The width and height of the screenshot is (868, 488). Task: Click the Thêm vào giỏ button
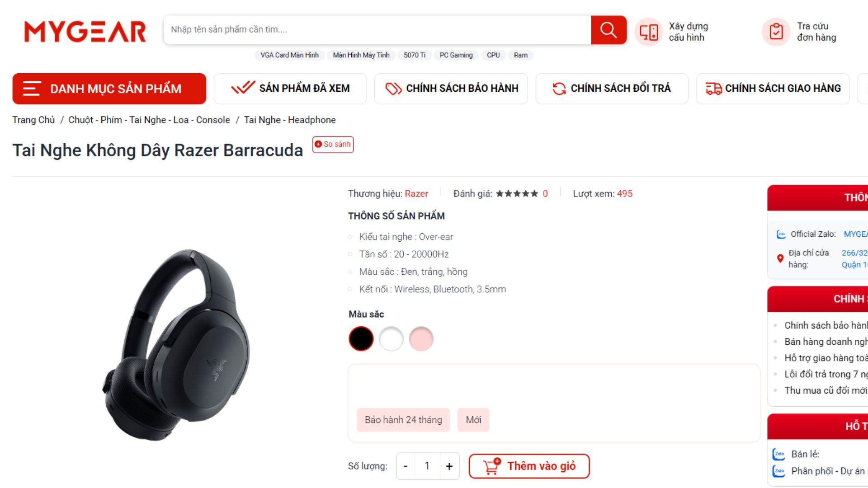tap(529, 466)
